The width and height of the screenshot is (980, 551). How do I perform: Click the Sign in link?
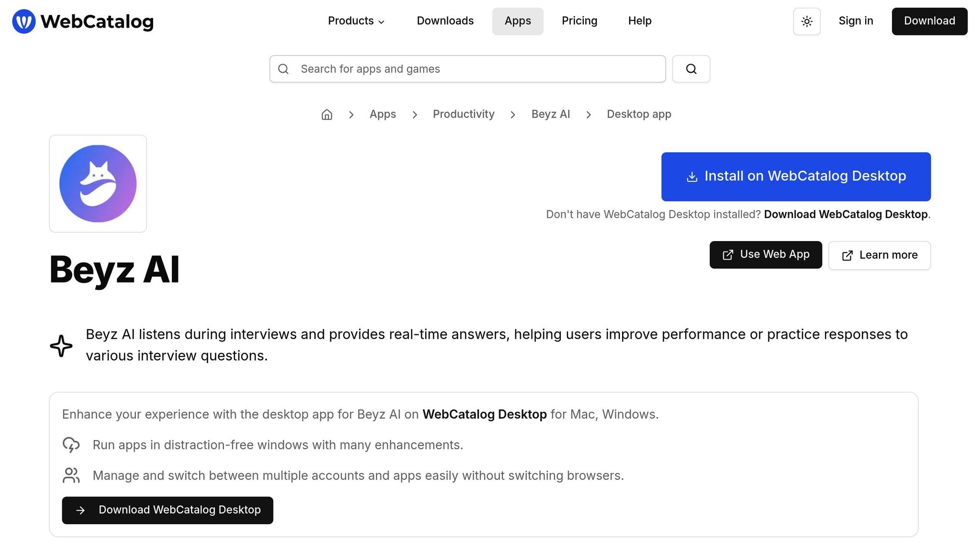point(856,21)
